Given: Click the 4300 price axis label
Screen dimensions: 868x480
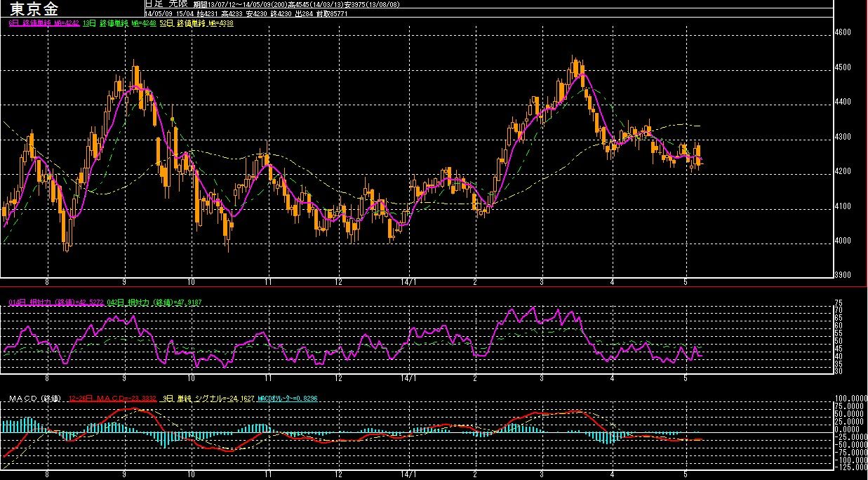Looking at the screenshot, I should coord(843,137).
